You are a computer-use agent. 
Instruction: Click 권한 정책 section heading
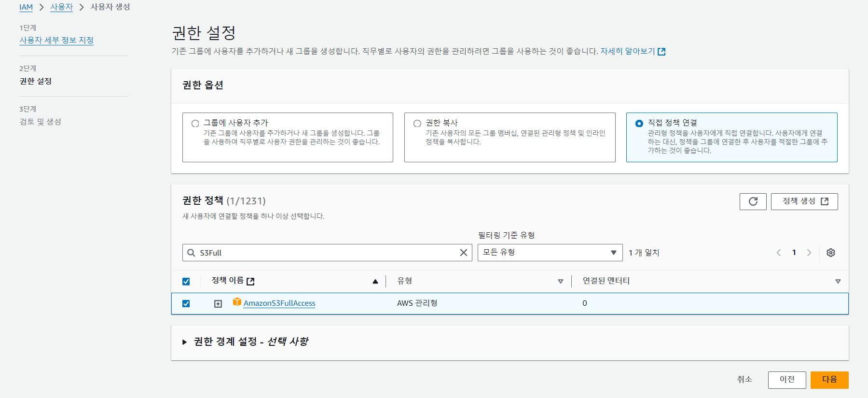click(x=203, y=200)
